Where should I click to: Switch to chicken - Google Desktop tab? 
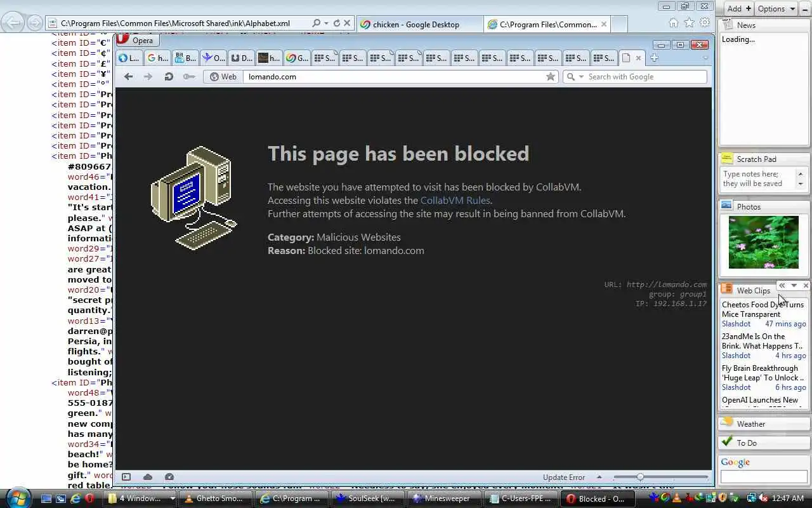coord(420,24)
